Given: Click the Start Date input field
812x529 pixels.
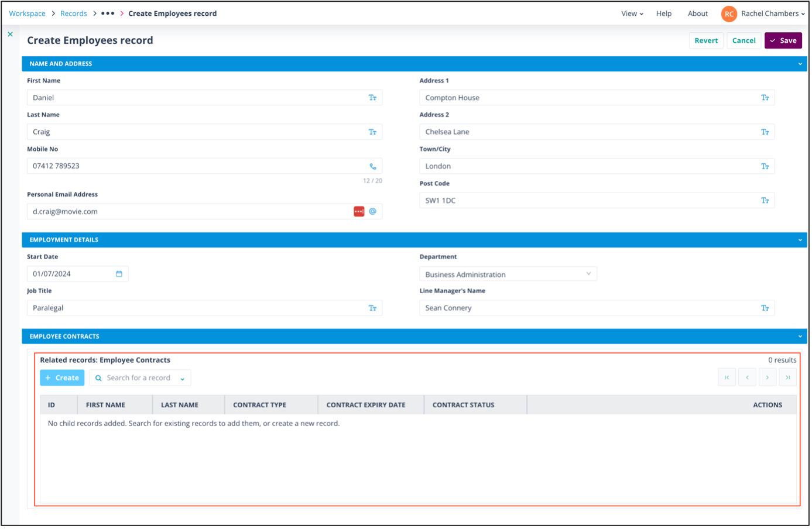Looking at the screenshot, I should click(77, 274).
